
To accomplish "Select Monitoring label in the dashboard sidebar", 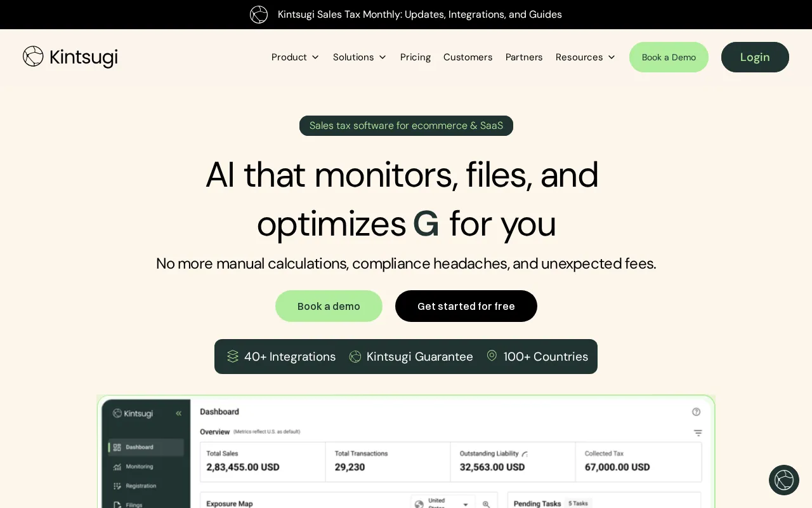I will (140, 467).
